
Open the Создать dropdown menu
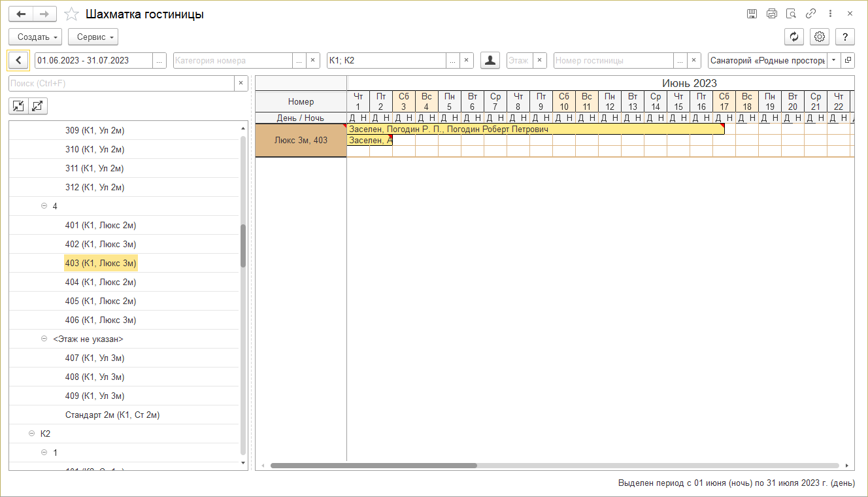35,37
